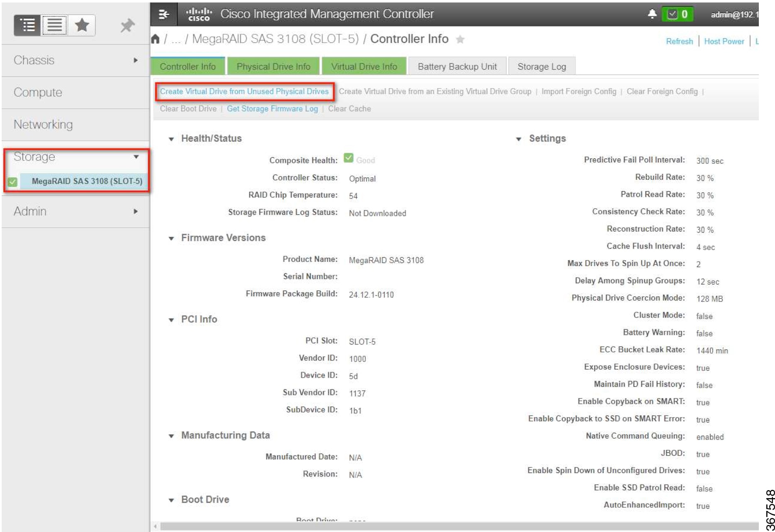775x532 pixels.
Task: Click the Max Drives To Spin Up value 2
Action: coord(698,264)
